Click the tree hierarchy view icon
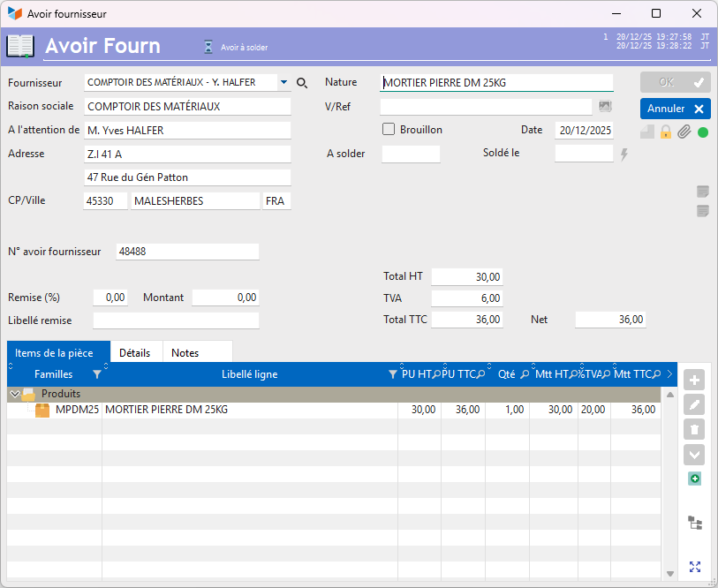This screenshot has width=718, height=588. (x=695, y=523)
